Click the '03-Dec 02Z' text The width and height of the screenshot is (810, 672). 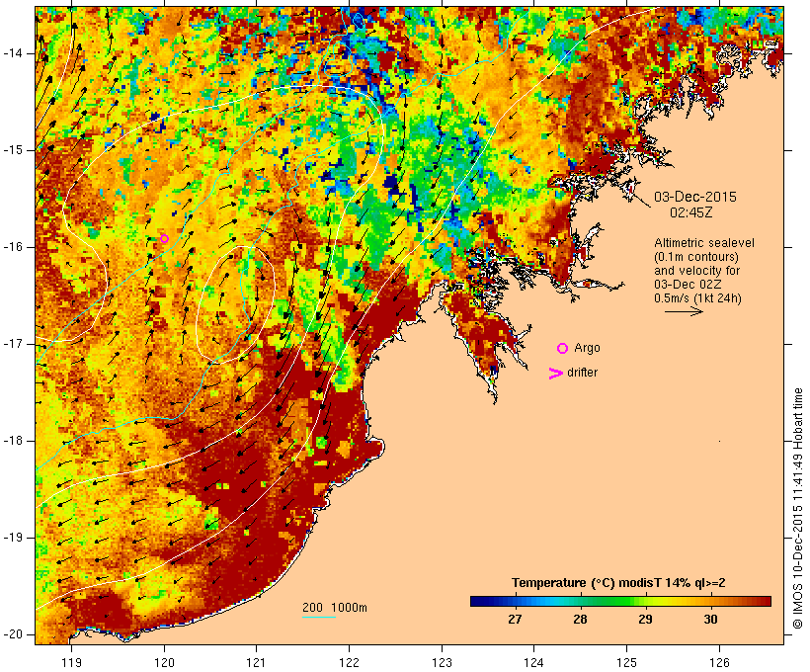coord(688,285)
